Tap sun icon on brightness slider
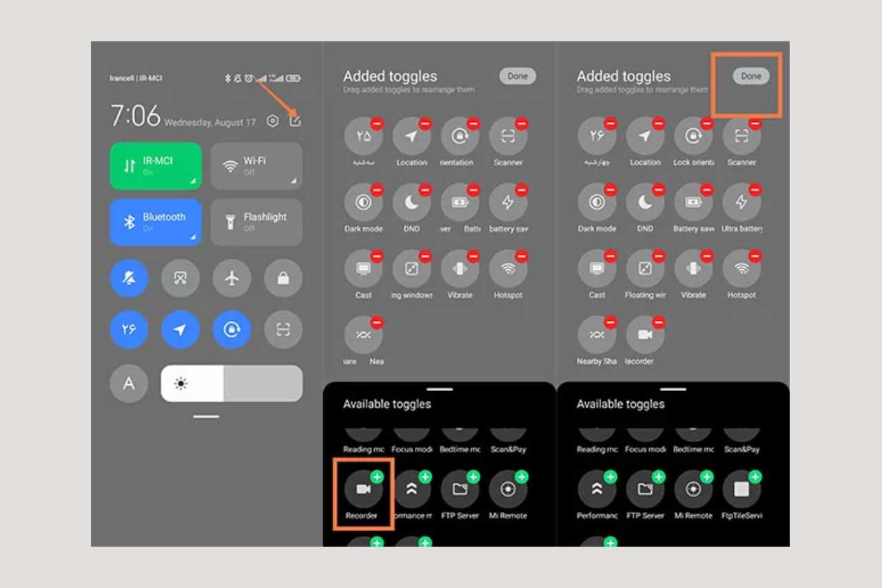 pos(181,384)
